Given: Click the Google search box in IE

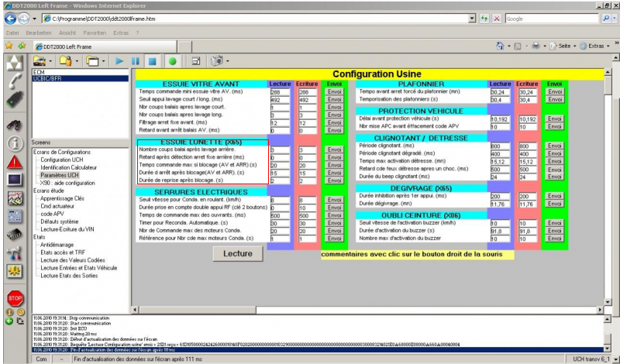Looking at the screenshot, I should click(552, 19).
